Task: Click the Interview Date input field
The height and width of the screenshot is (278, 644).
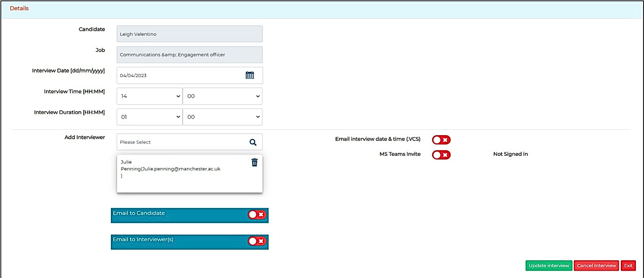Action: [190, 75]
